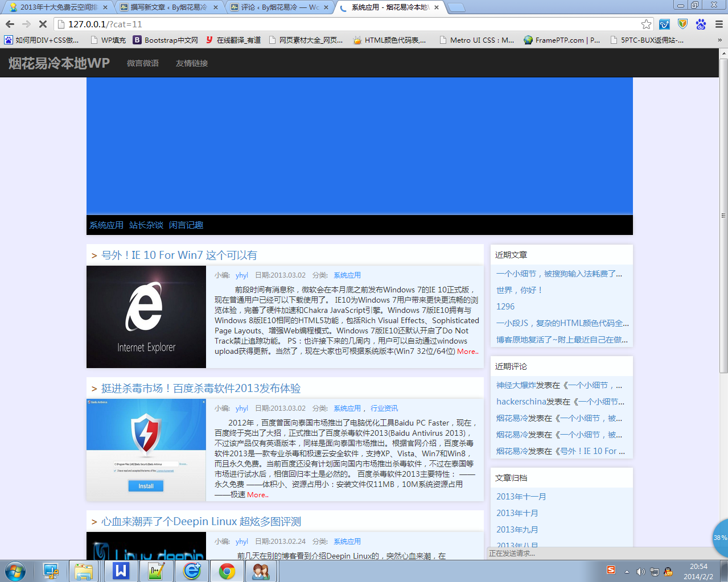728x582 pixels.
Task: Click the page vertical scrollbar thumb
Action: (723, 215)
